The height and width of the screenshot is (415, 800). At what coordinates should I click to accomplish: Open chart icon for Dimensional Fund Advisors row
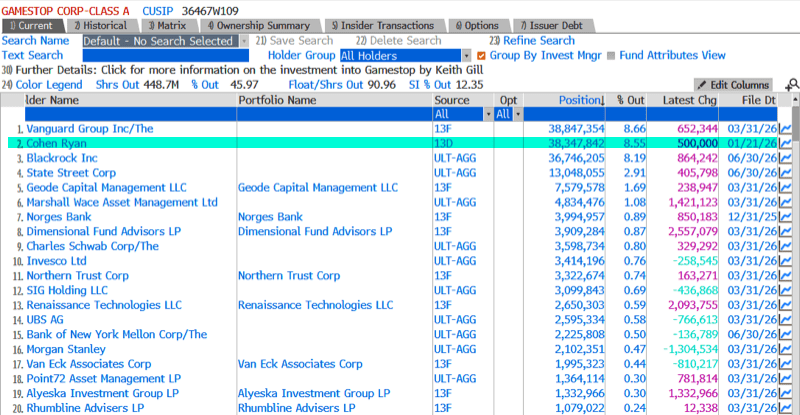click(786, 232)
